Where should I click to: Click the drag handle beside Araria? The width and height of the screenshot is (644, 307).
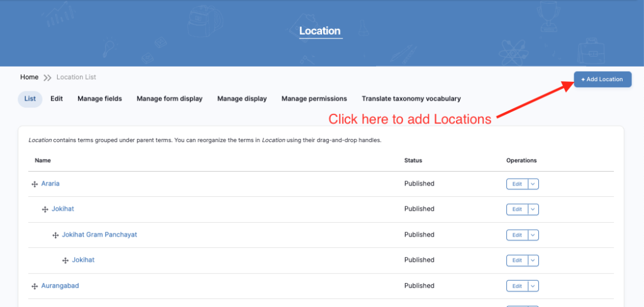pos(35,184)
